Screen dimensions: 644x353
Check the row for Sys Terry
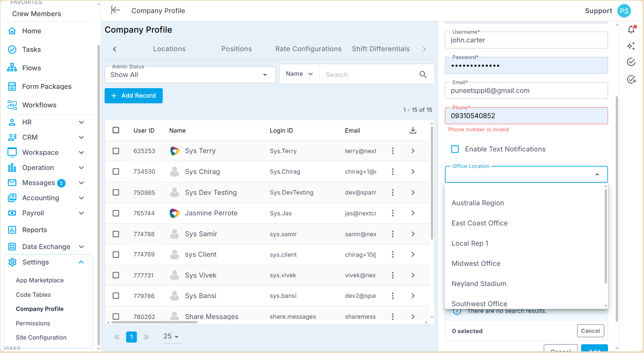click(116, 151)
